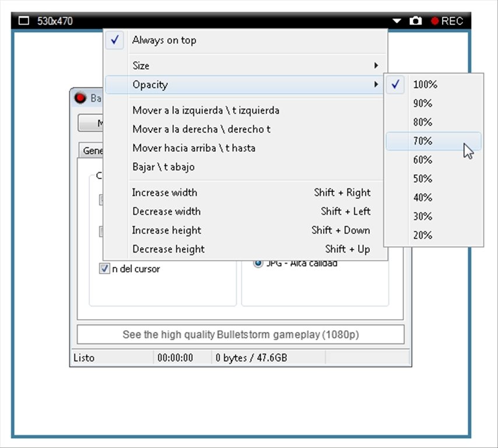Select Decrease height in the menu
This screenshot has width=498, height=448.
245,249
